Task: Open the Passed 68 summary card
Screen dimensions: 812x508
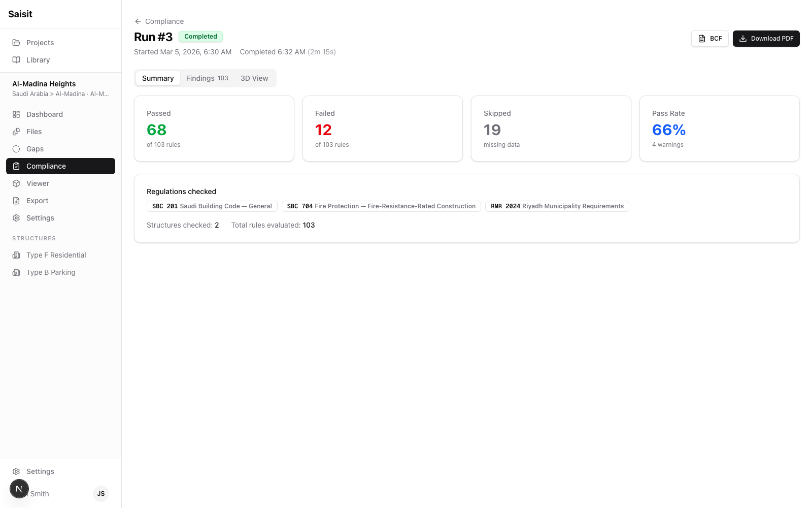Action: (x=214, y=129)
